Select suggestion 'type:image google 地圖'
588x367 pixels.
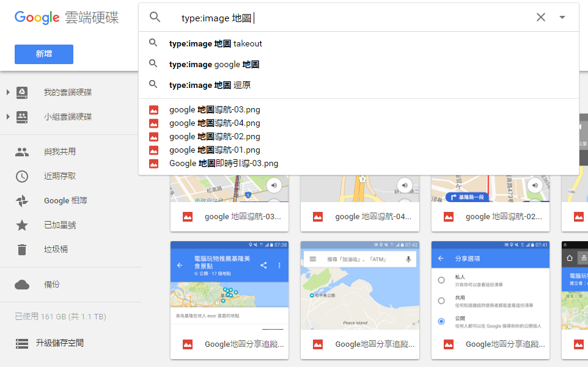tap(359, 64)
